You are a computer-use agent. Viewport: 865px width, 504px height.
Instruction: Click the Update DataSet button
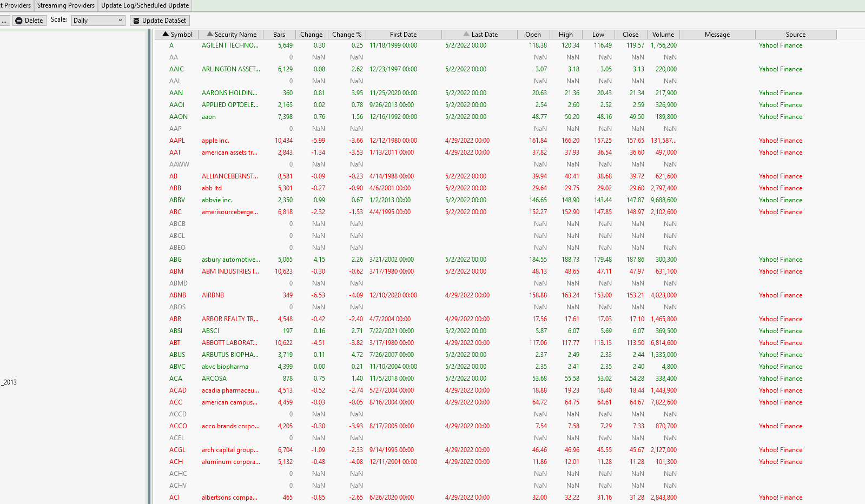tap(160, 21)
